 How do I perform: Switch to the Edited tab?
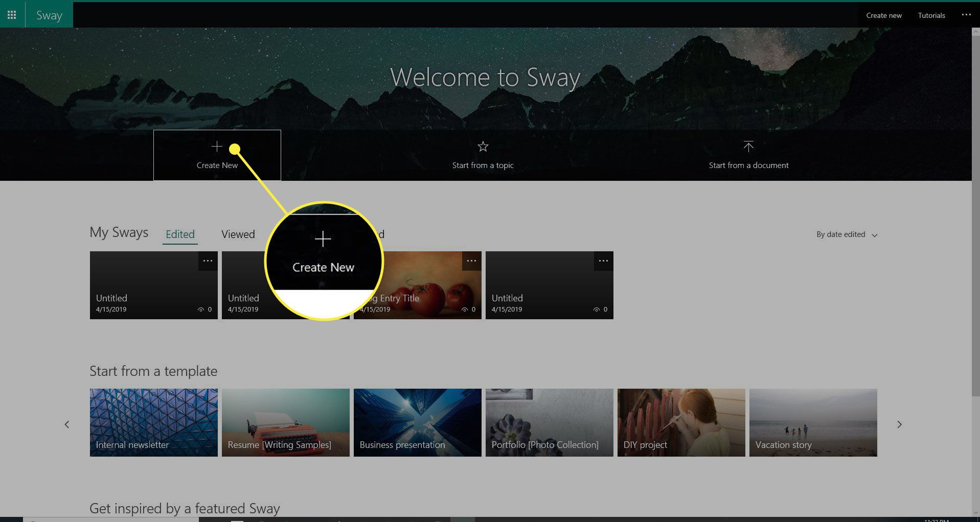click(x=180, y=234)
